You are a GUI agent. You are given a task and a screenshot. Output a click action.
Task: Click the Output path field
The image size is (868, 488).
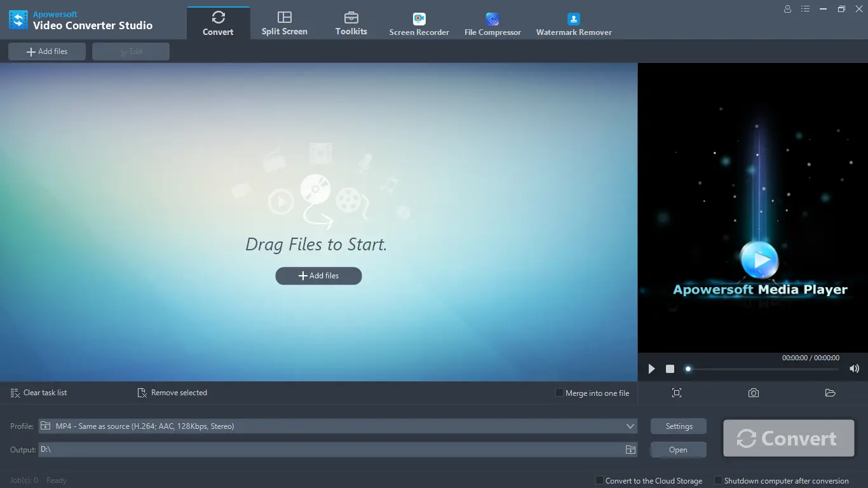pos(330,449)
